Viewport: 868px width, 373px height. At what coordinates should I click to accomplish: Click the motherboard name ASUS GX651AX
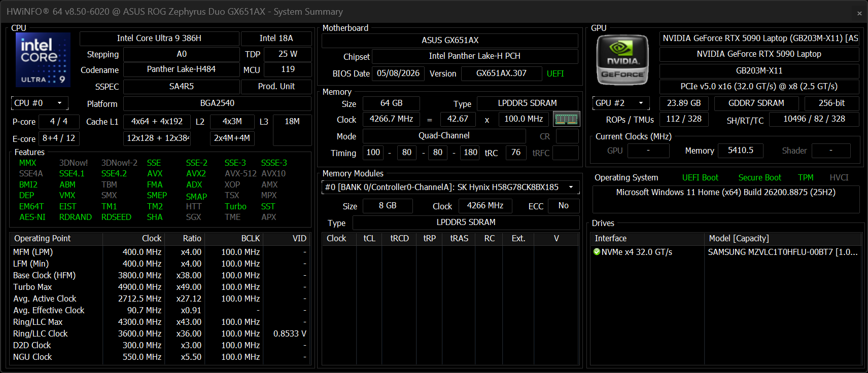pos(450,41)
